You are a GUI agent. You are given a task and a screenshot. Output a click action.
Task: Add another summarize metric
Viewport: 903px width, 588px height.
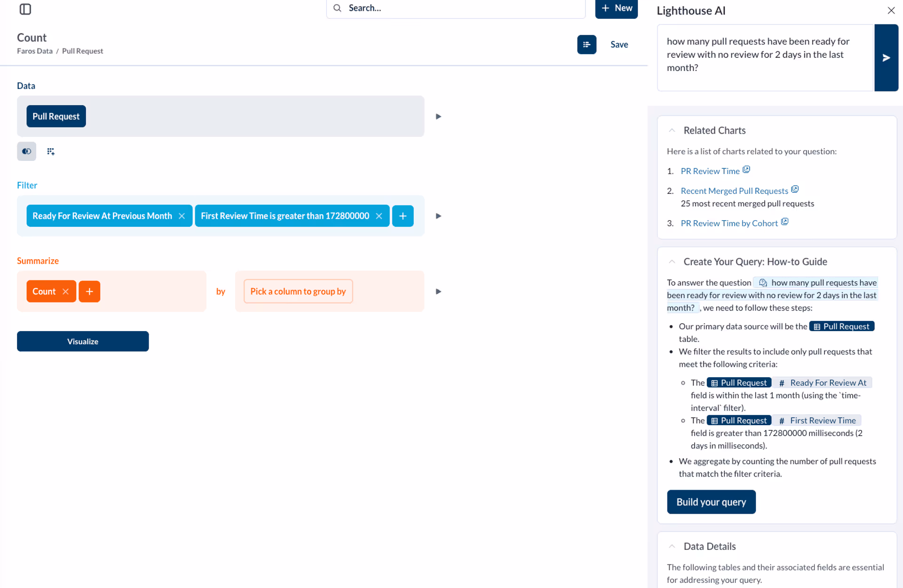(89, 292)
